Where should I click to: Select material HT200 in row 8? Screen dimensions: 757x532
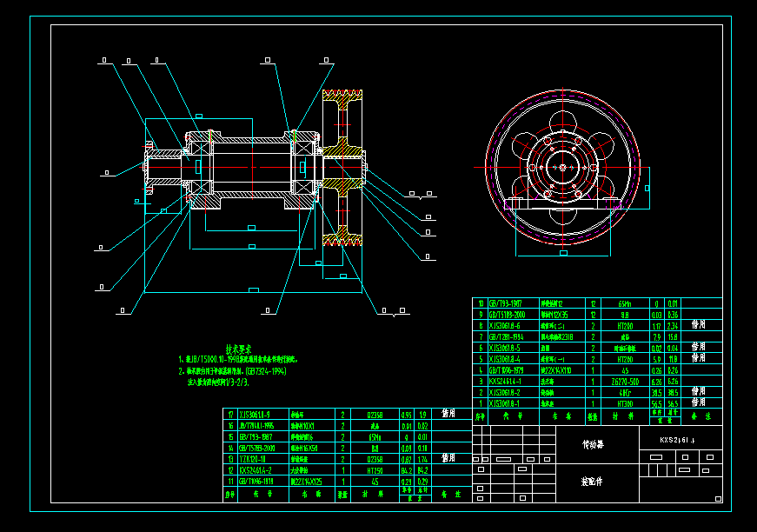click(x=625, y=326)
